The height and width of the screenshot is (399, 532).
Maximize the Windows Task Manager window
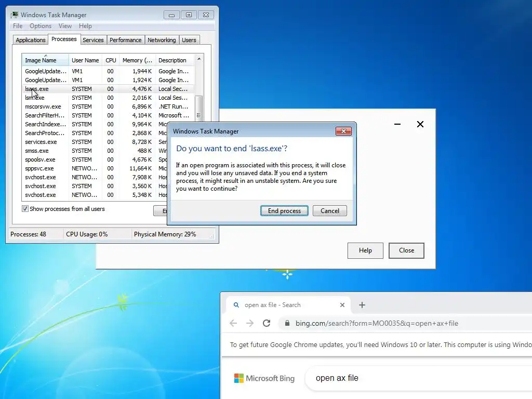coord(189,15)
